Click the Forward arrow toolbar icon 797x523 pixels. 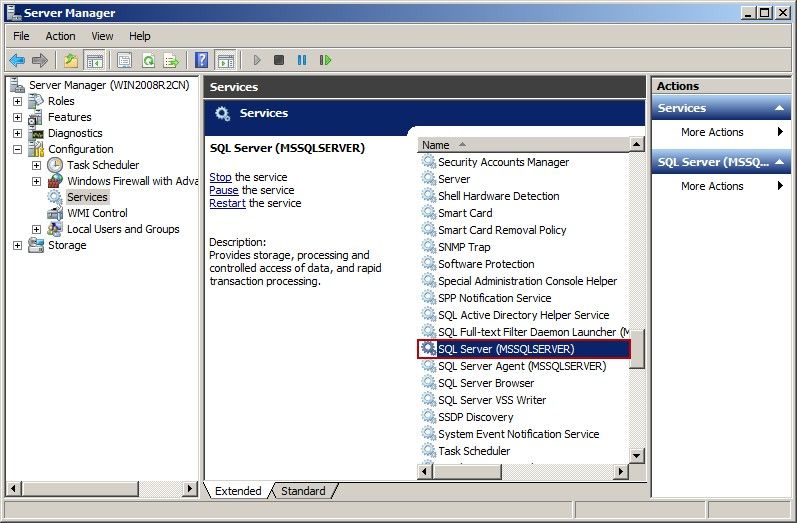pos(40,60)
